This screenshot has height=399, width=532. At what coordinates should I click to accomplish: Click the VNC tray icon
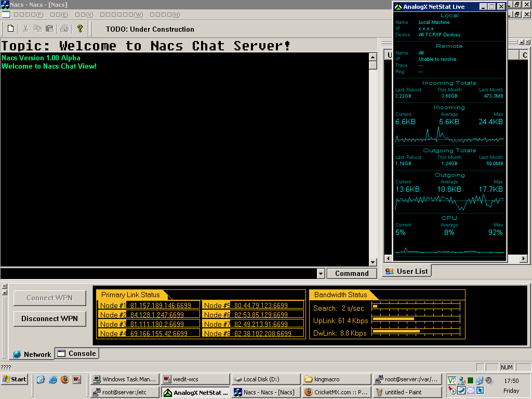click(452, 381)
